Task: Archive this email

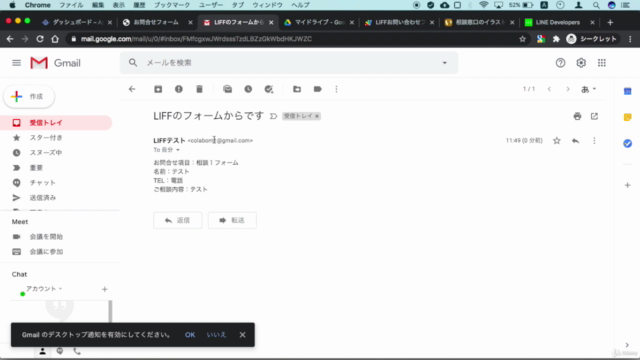Action: [x=158, y=89]
